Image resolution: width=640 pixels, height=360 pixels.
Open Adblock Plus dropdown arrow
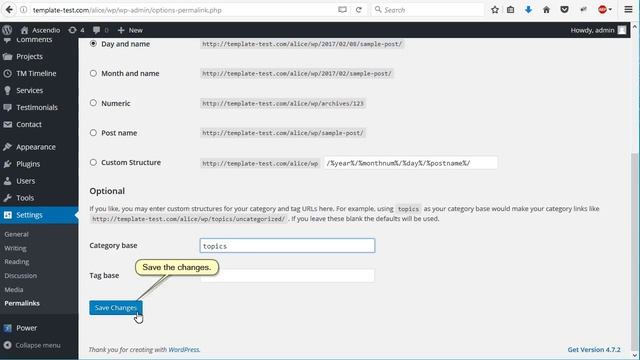click(610, 10)
